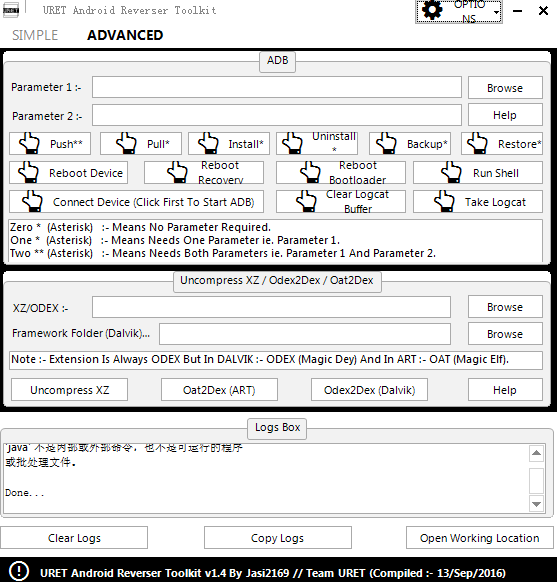
Task: Click the Restore* hand icon
Action: [477, 143]
